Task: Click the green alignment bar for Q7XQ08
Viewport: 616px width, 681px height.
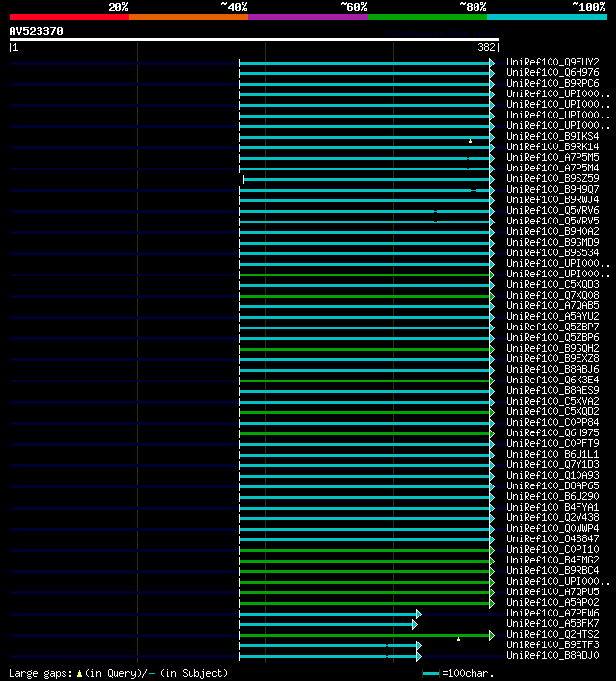Action: click(x=364, y=297)
